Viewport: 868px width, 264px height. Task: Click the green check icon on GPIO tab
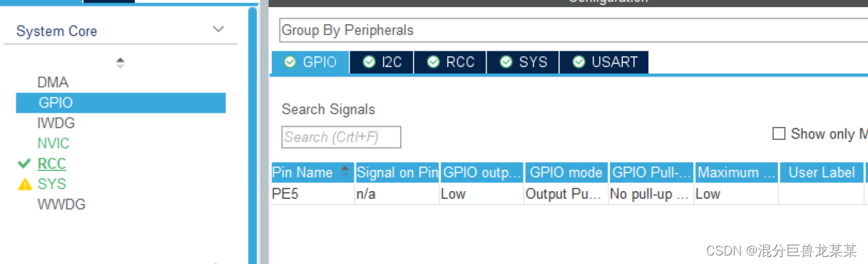pos(290,62)
